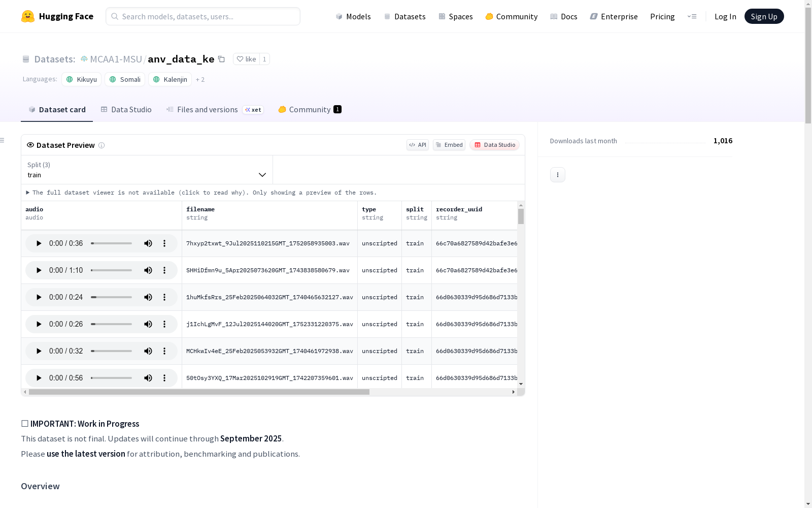The image size is (812, 508).
Task: Go to Datasets in the top navigation
Action: click(x=404, y=16)
